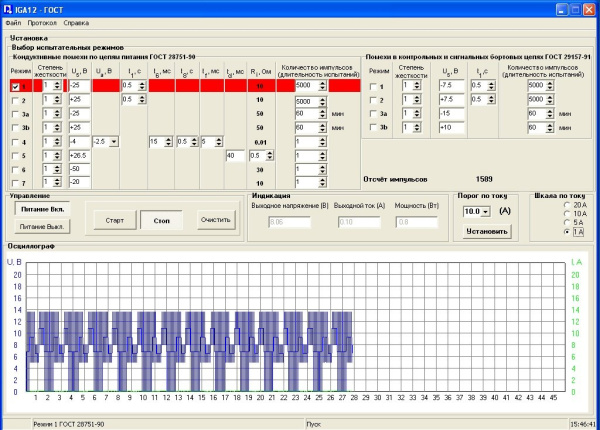
Task: Open the Справка menu
Action: [76, 21]
